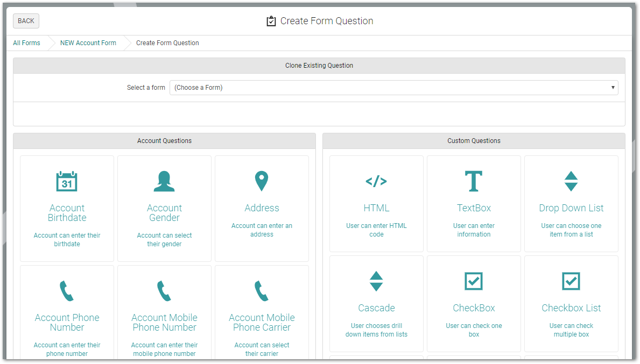Select the Account Gender title text

pos(165,213)
